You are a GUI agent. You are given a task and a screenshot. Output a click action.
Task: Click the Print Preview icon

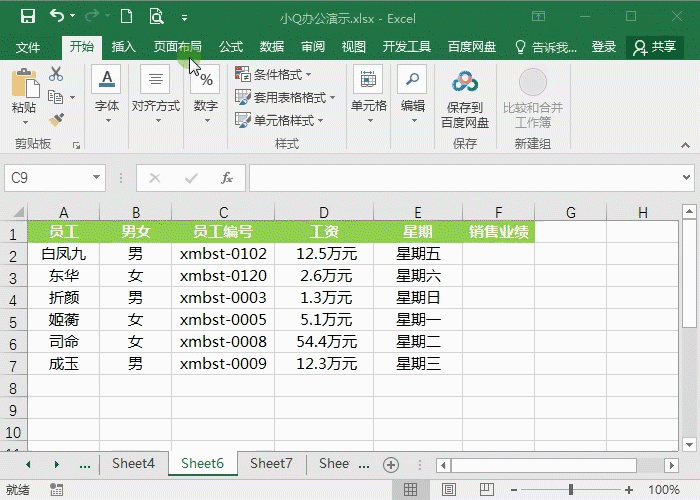point(156,17)
